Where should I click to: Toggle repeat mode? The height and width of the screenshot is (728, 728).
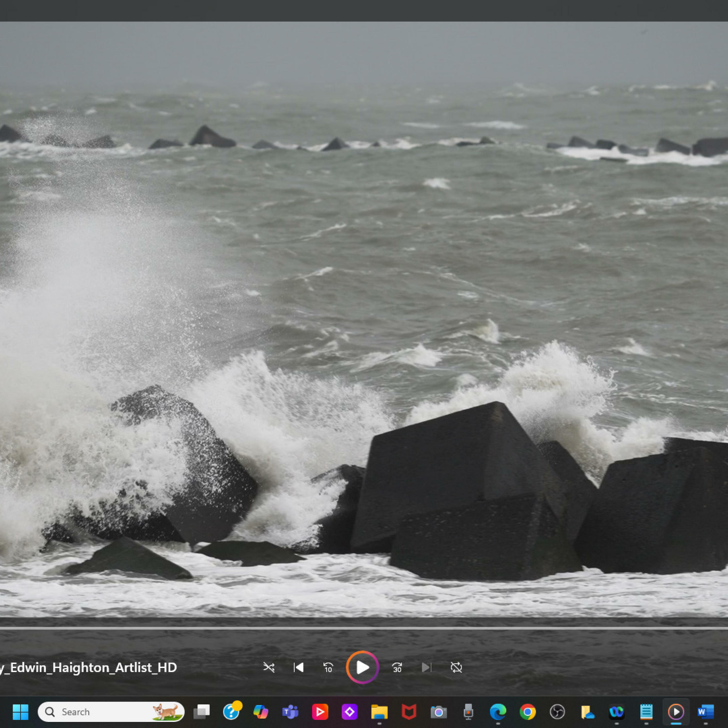point(456,668)
